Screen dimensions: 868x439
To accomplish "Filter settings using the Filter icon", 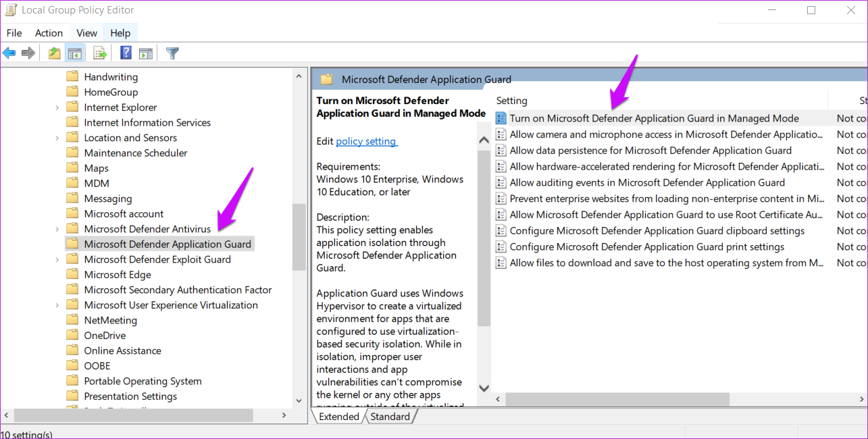I will (172, 53).
